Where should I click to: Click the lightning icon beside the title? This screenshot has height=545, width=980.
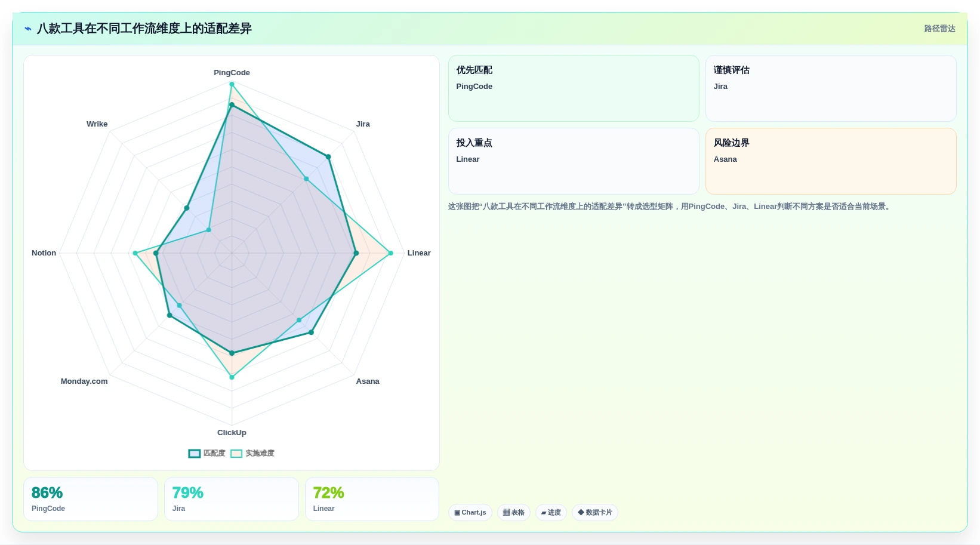(x=27, y=29)
